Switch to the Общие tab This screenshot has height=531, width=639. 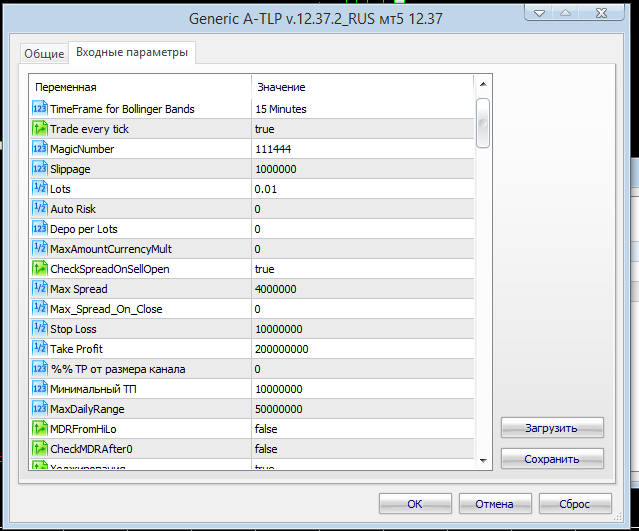tap(44, 53)
